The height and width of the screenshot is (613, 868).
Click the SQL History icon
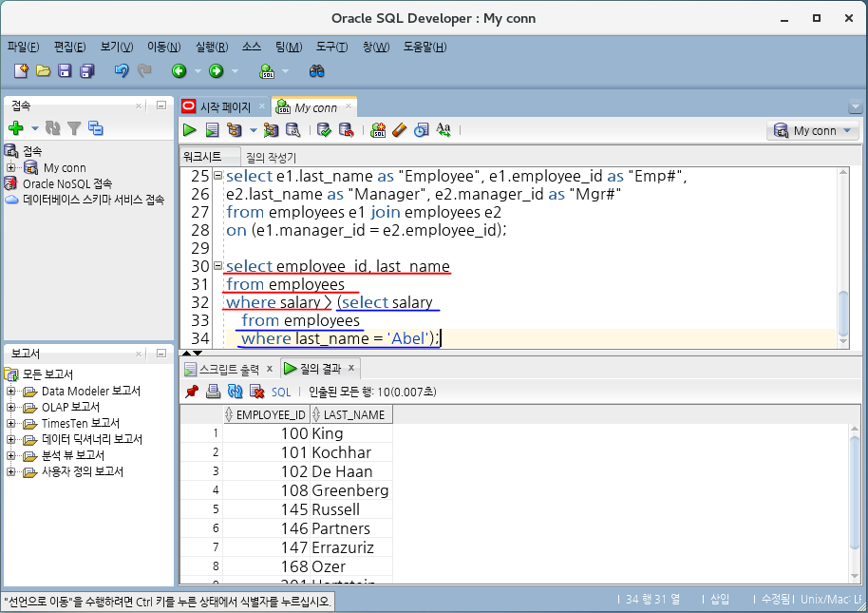coord(422,130)
